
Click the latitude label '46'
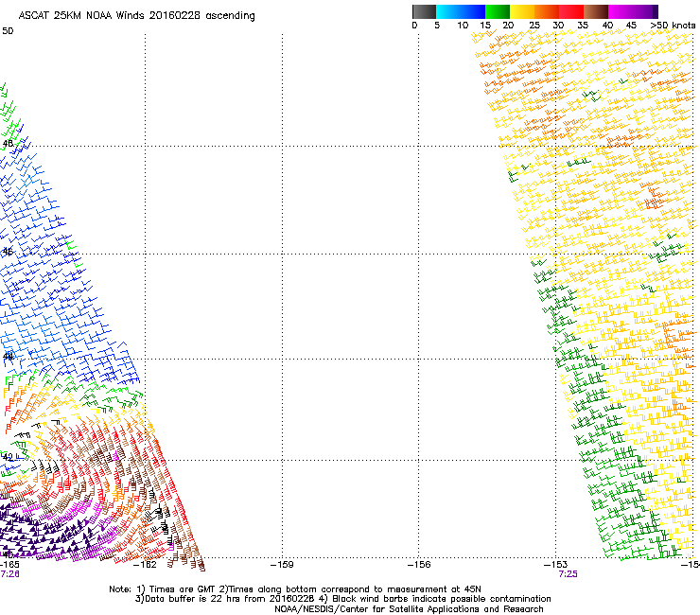(x=8, y=252)
